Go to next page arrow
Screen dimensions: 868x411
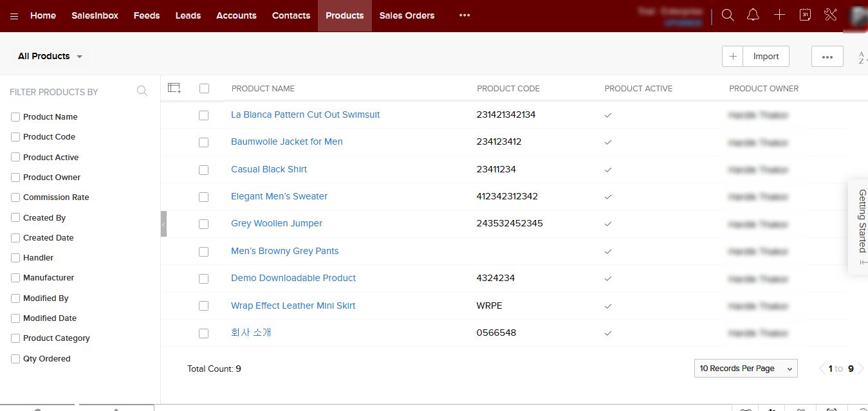[861, 369]
